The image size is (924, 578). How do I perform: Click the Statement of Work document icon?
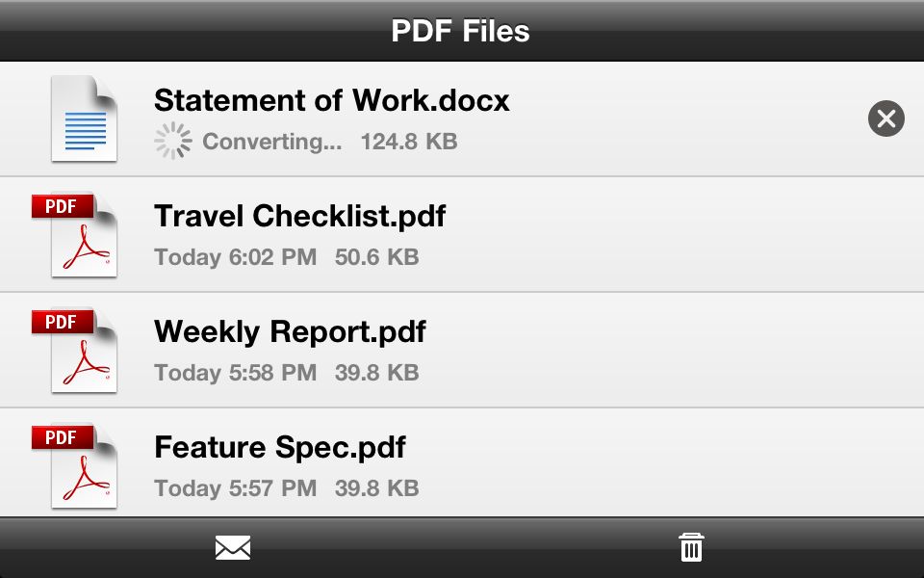(84, 118)
